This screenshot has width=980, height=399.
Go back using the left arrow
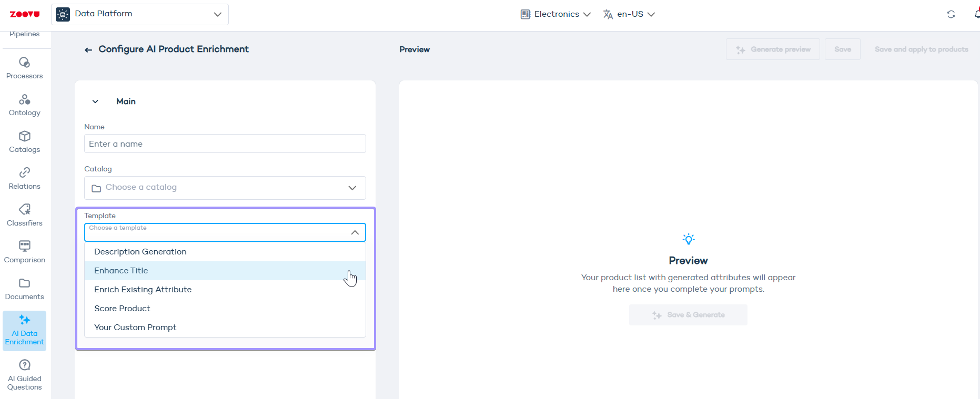[x=88, y=49]
